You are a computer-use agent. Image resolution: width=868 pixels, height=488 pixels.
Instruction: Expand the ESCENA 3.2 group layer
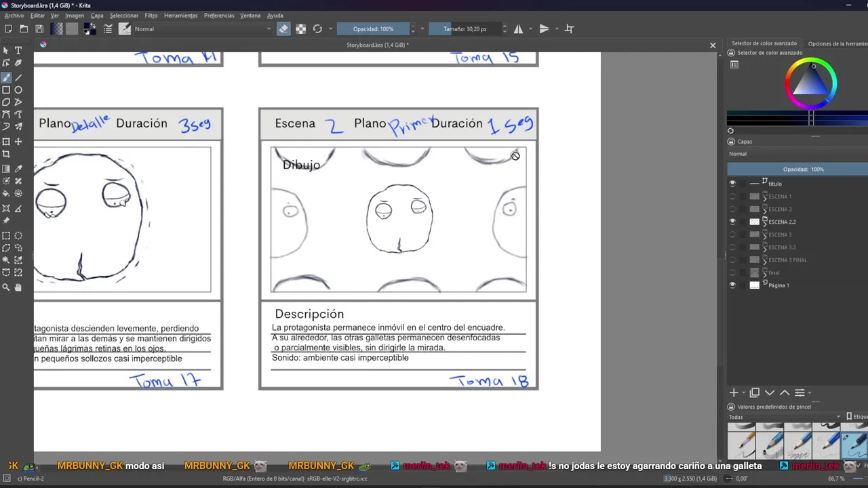coord(765,249)
